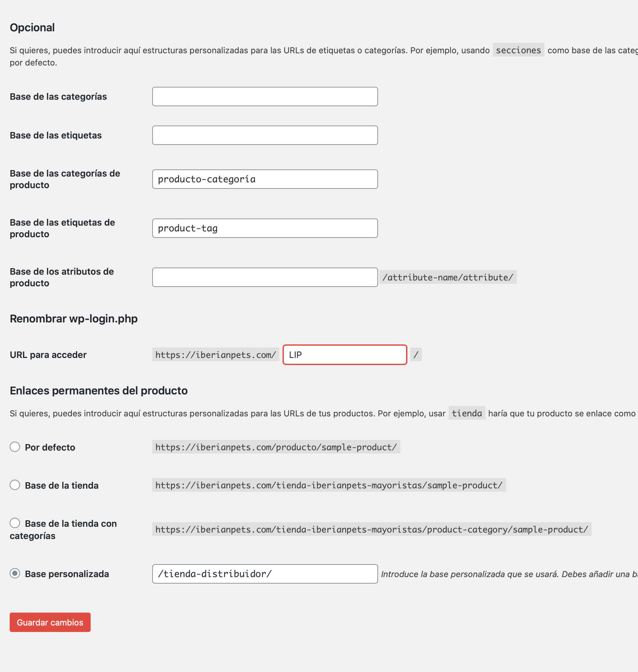Viewport: 638px width, 672px height.
Task: Select the Por defecto radio option
Action: point(15,447)
